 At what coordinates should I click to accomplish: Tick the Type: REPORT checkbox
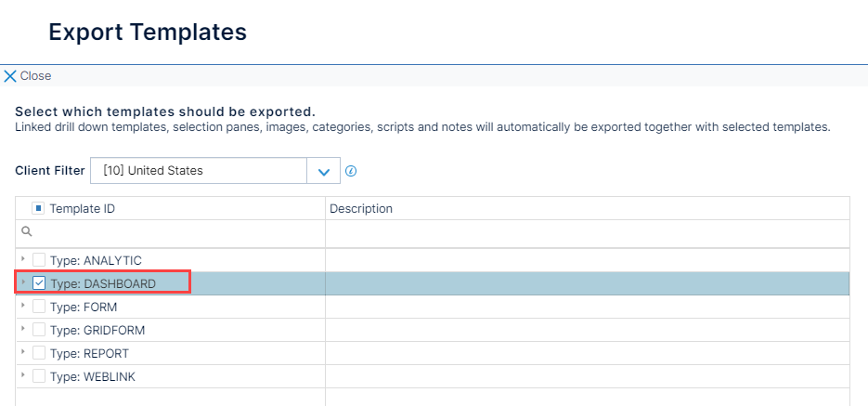(x=39, y=353)
